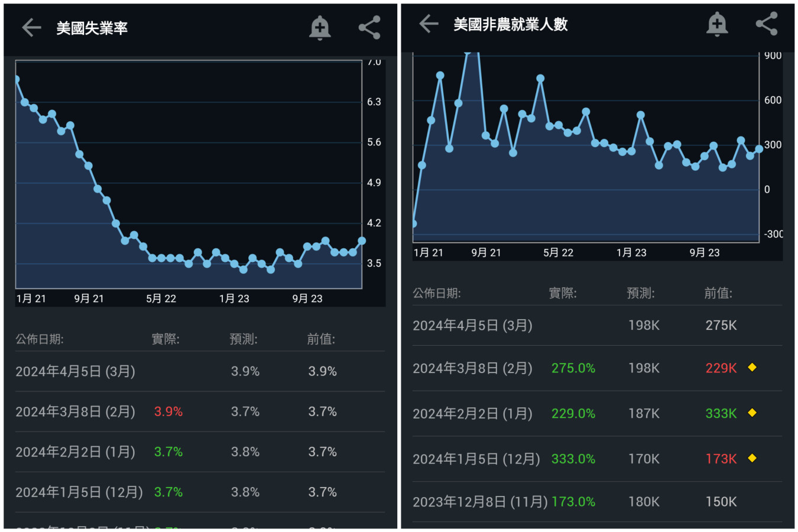
Task: Go back from the 美國非農就業人數 screen
Action: pyautogui.click(x=429, y=24)
